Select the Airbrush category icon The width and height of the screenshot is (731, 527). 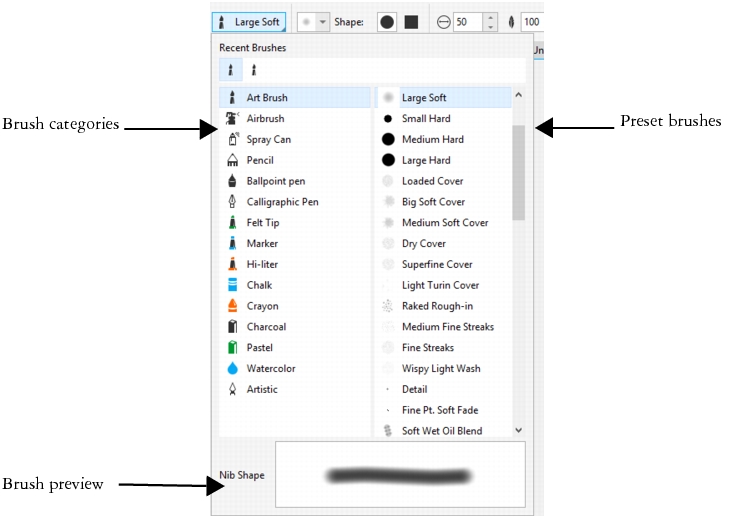point(232,119)
